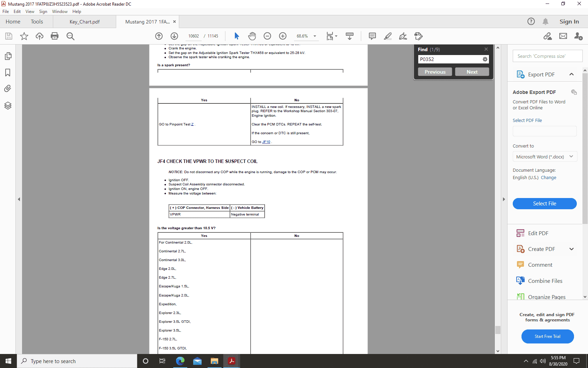Open the Attachments paperclip panel
Image resolution: width=588 pixels, height=368 pixels.
[8, 89]
